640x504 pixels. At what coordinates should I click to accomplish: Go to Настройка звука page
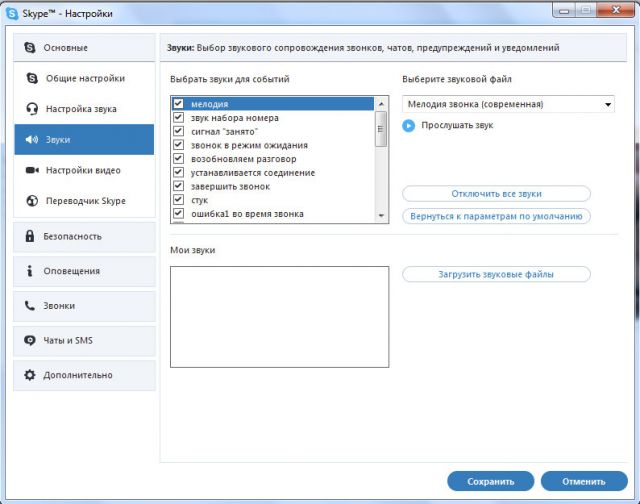[x=84, y=109]
